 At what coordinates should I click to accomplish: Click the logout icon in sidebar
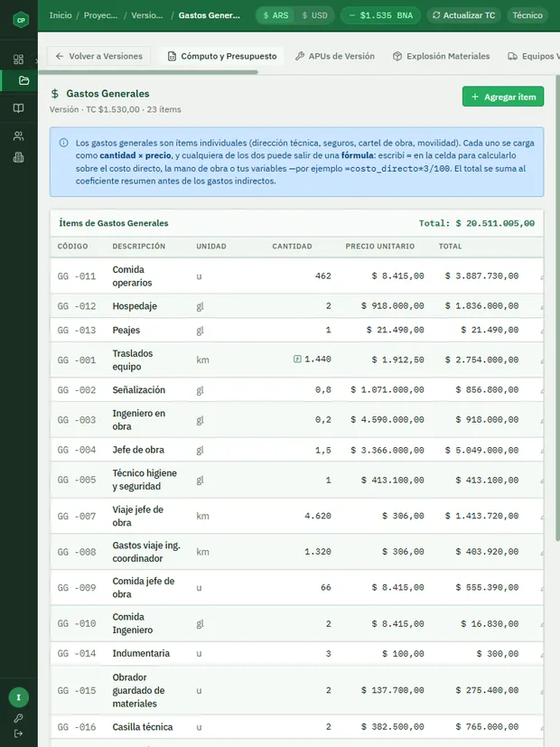(x=18, y=733)
